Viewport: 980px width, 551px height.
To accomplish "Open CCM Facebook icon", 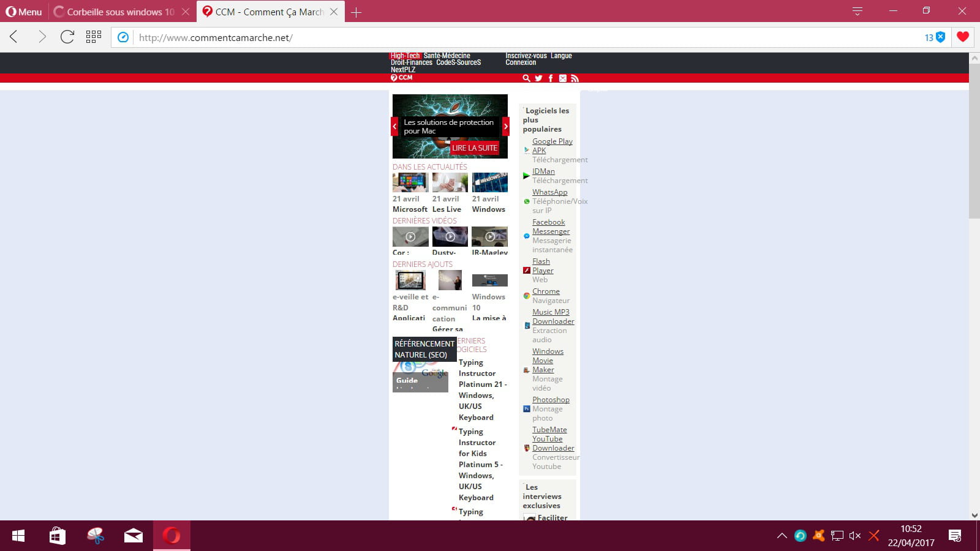I will 551,78.
